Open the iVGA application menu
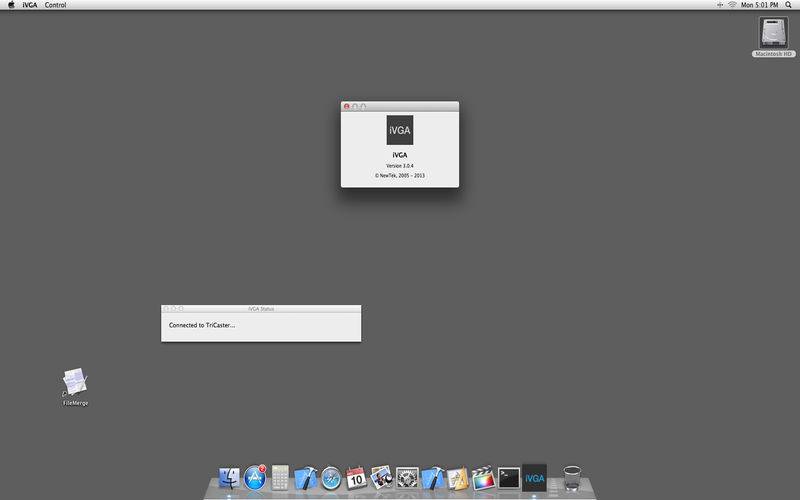 tap(30, 5)
